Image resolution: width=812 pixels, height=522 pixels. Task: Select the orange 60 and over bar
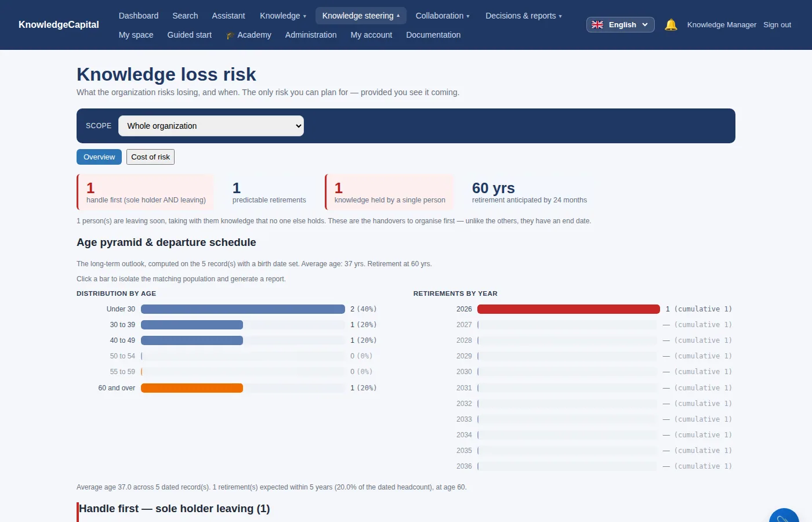(x=192, y=388)
